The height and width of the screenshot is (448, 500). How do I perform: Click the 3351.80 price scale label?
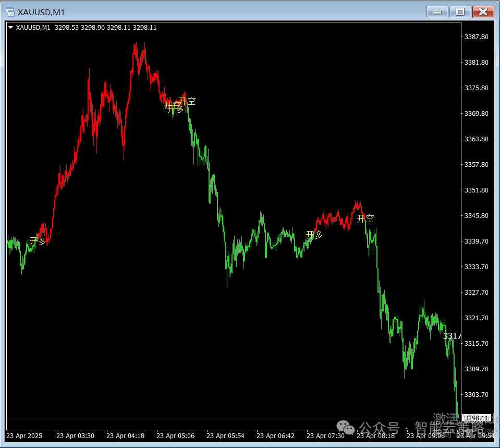tap(476, 190)
